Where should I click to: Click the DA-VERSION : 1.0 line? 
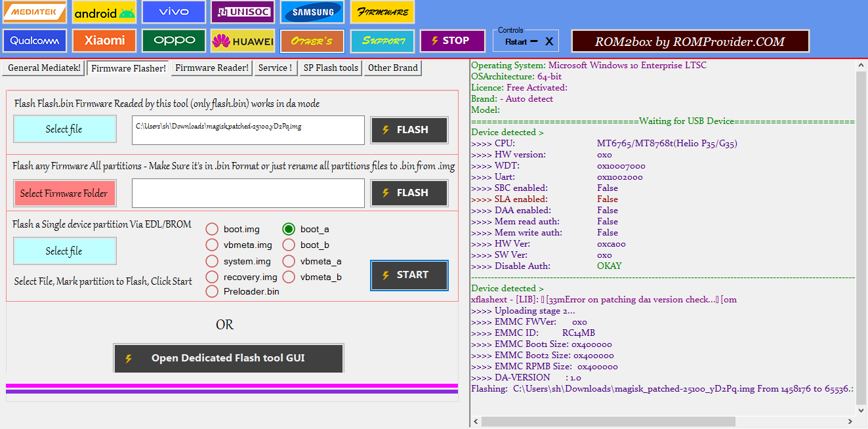click(x=526, y=378)
